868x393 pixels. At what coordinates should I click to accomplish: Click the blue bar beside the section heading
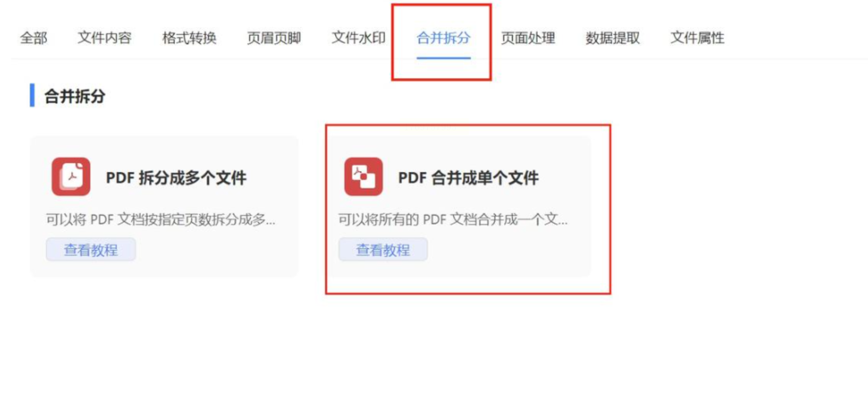click(32, 95)
